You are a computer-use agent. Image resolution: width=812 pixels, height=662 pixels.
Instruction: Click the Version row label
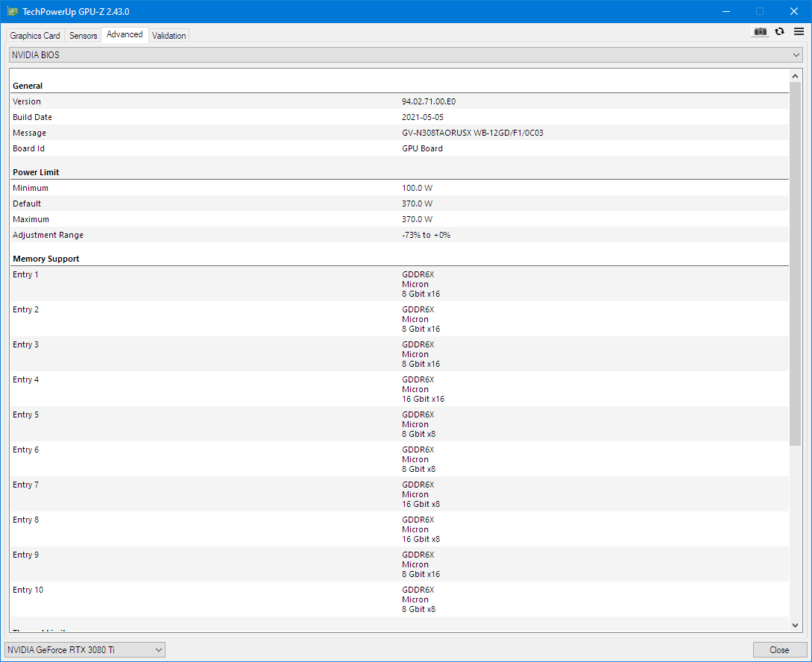[27, 101]
